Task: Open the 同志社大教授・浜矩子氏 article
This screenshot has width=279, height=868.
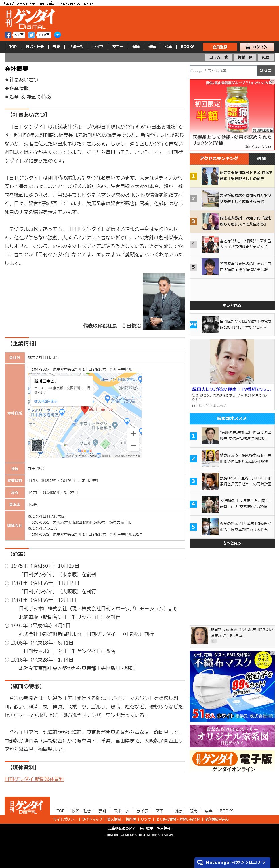Action: 232,221
